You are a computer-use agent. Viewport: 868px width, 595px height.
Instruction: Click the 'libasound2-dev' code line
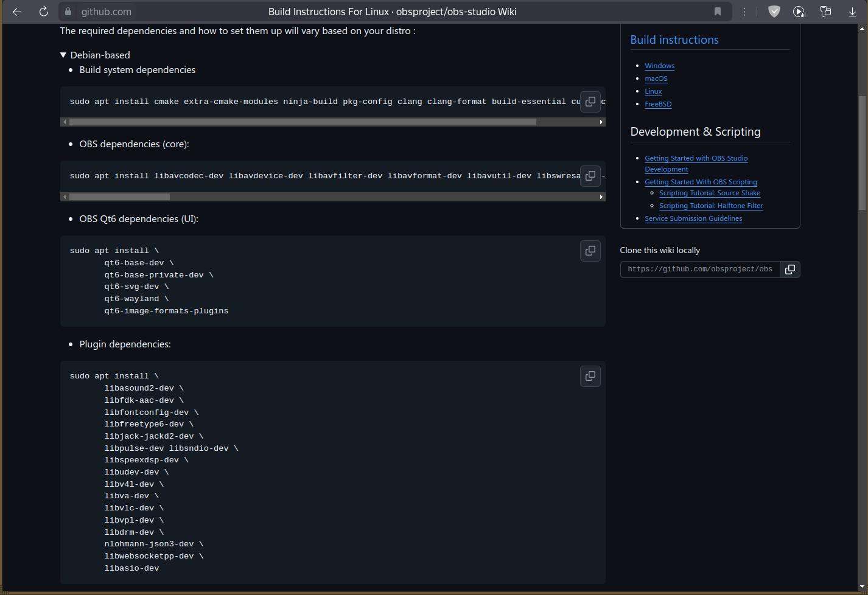click(144, 388)
